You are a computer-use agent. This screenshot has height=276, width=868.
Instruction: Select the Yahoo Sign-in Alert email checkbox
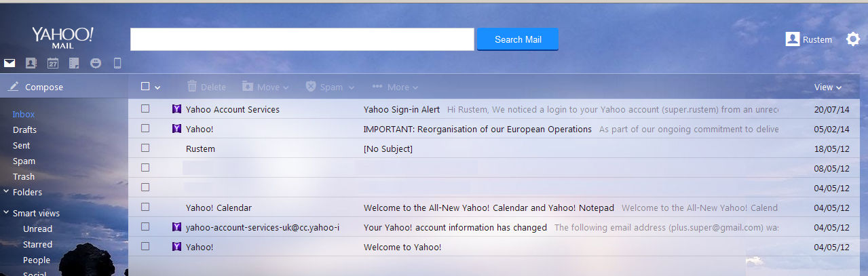pyautogui.click(x=145, y=109)
